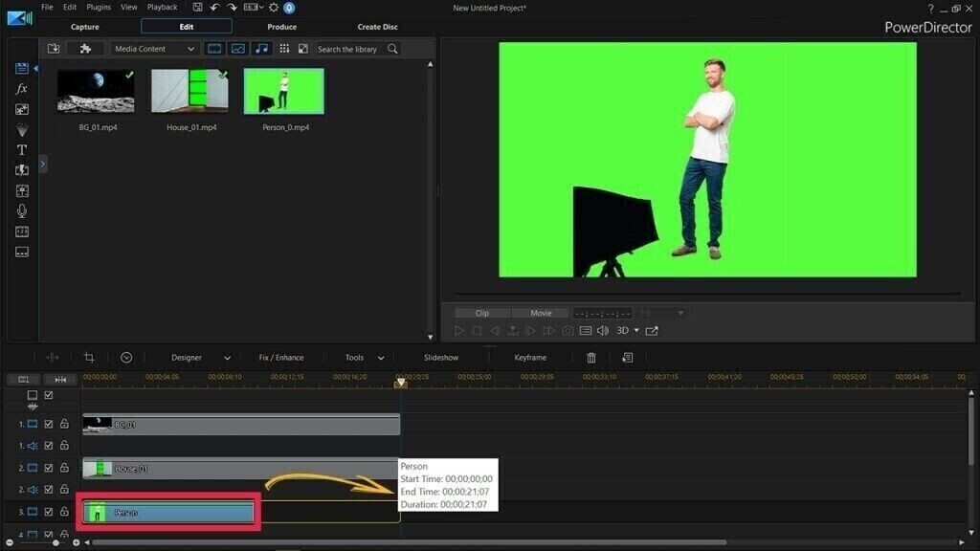This screenshot has width=980, height=551.
Task: Click the snapshot camera icon in preview
Action: coord(568,331)
